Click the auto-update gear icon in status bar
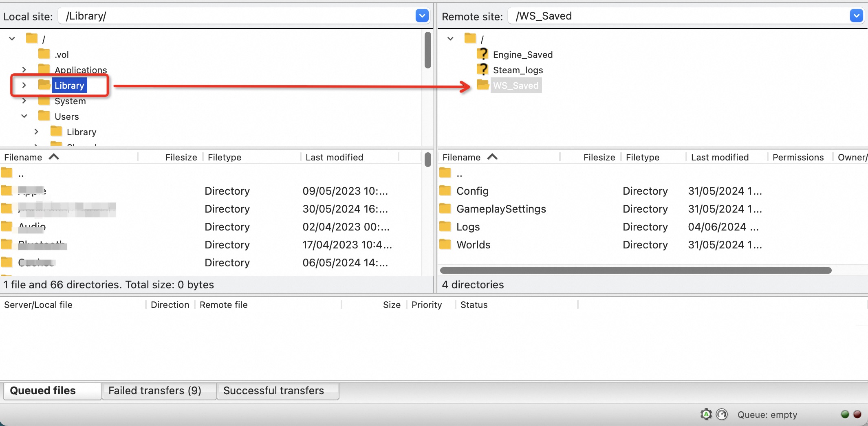The height and width of the screenshot is (426, 868). 706,414
